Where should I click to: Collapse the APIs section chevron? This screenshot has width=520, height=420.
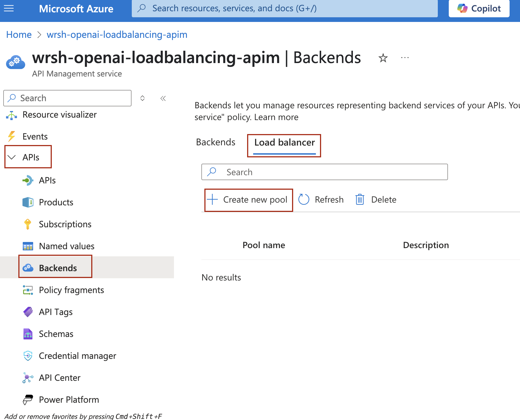click(x=12, y=157)
